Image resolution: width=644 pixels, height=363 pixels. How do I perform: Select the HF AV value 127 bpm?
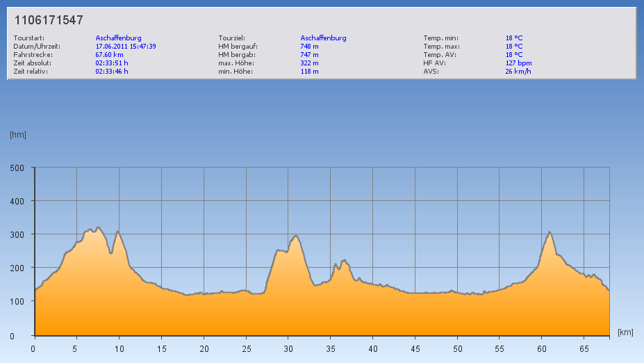click(x=519, y=63)
